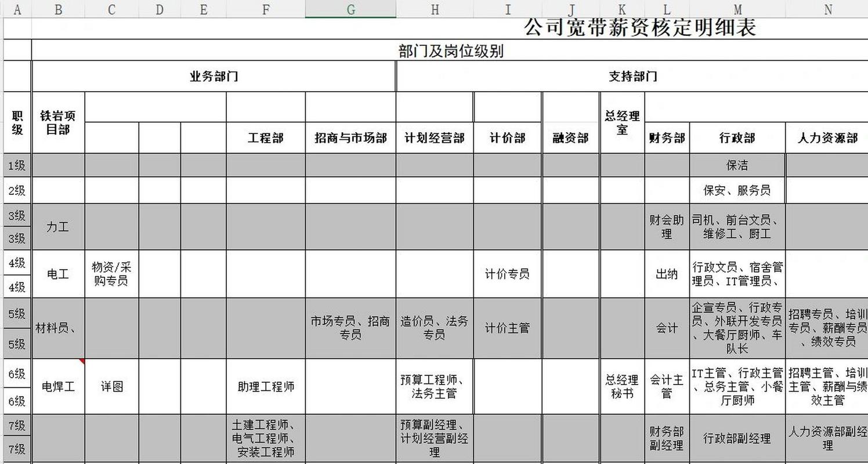This screenshot has width=868, height=464.
Task: Click the 职级 header cell
Action: point(17,122)
